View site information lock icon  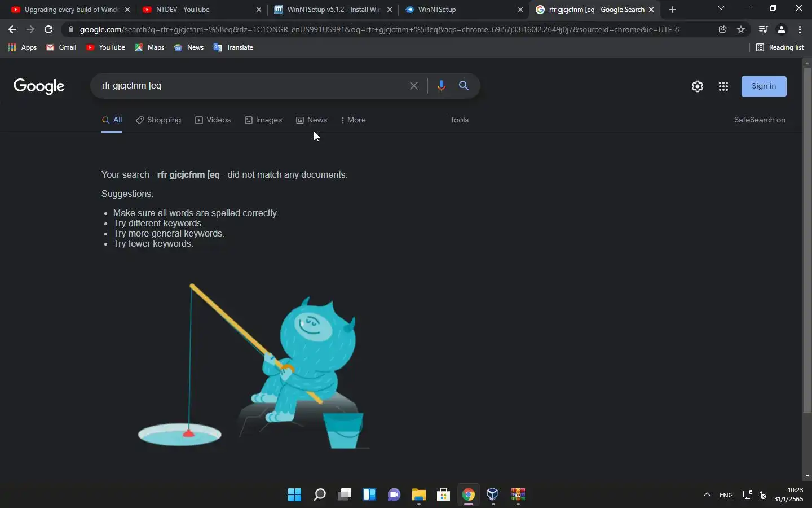point(70,29)
